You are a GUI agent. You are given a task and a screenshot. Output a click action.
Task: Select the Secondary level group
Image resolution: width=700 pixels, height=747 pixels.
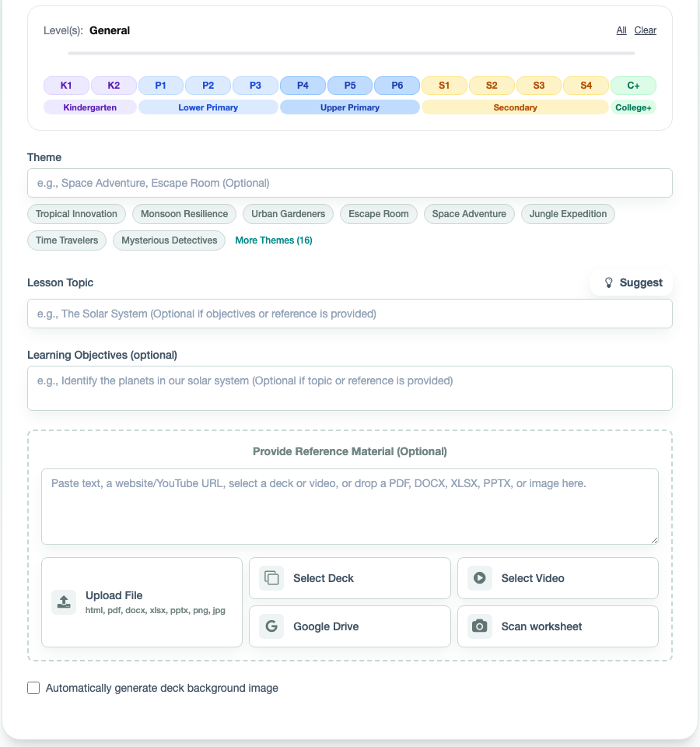point(515,107)
